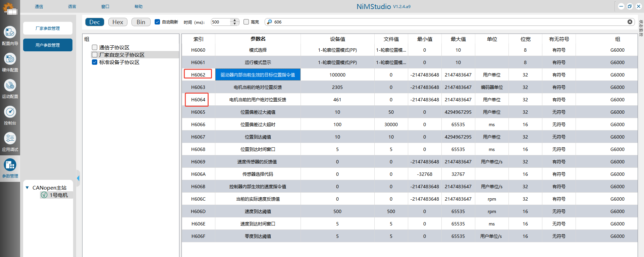The image size is (644, 257).
Task: Select the 驱动器内部当前生效的目标位置指令值 cell
Action: click(258, 75)
